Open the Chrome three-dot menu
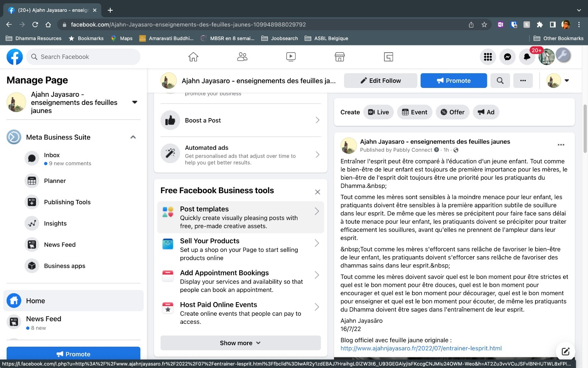 coord(579,25)
